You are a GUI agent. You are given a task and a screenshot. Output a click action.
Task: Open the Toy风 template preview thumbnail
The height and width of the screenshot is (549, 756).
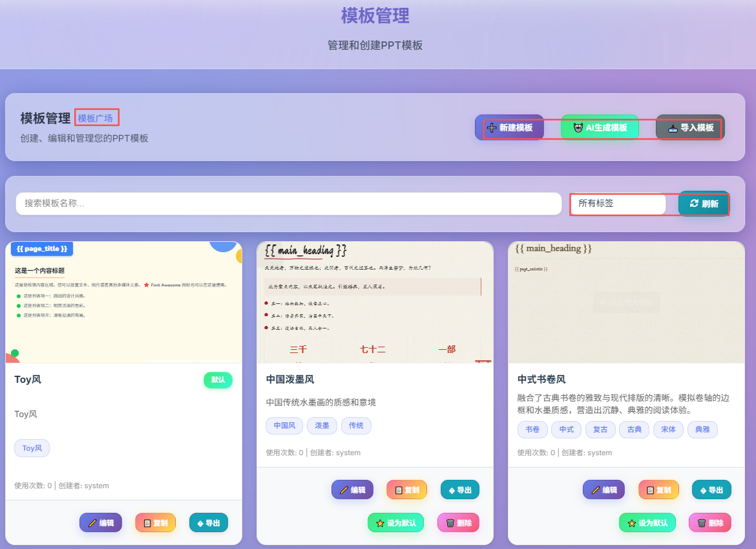(123, 303)
